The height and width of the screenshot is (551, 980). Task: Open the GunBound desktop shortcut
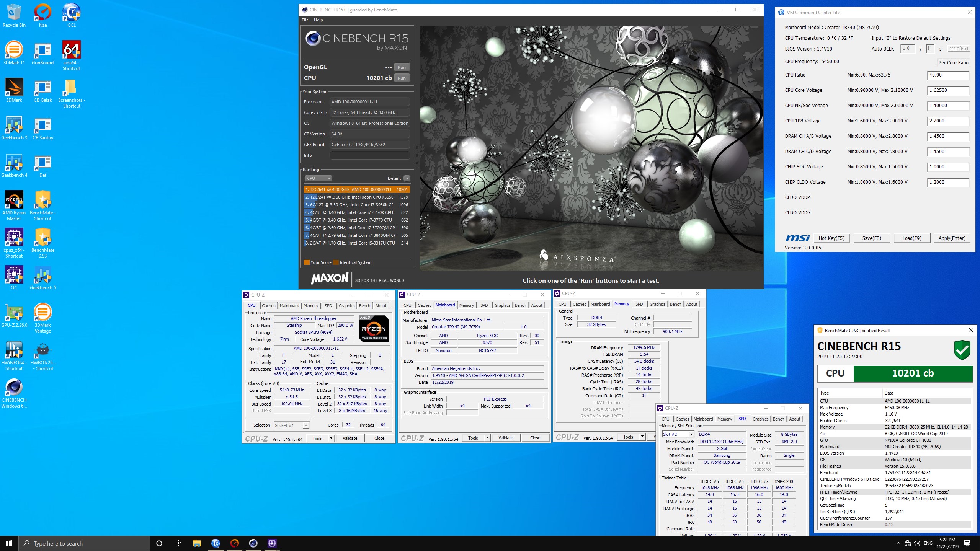(43, 53)
